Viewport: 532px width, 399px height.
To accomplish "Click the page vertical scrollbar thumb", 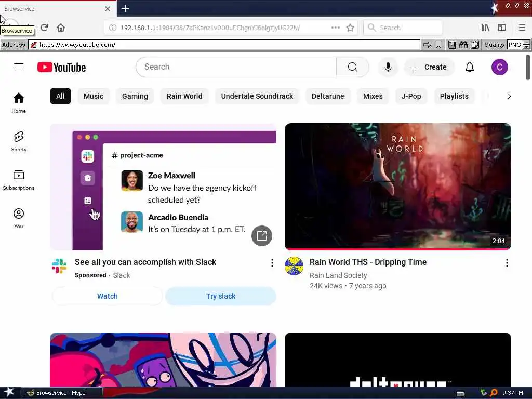I will [x=528, y=67].
